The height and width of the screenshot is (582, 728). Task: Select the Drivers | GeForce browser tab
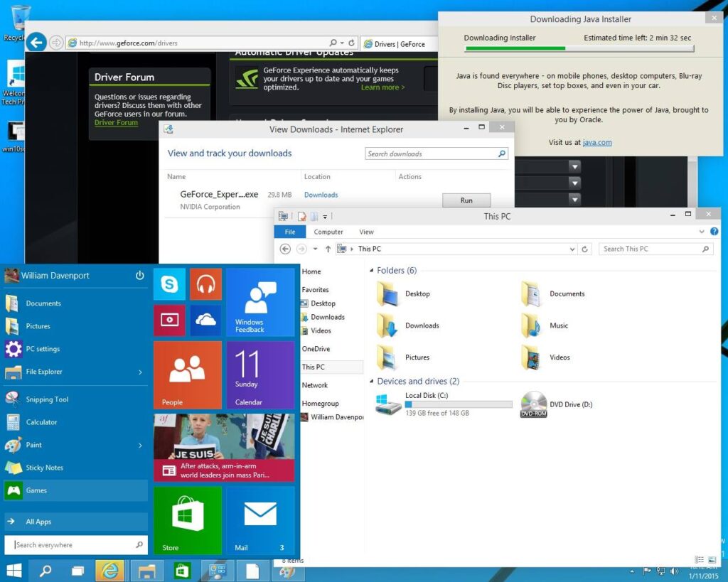pyautogui.click(x=398, y=43)
